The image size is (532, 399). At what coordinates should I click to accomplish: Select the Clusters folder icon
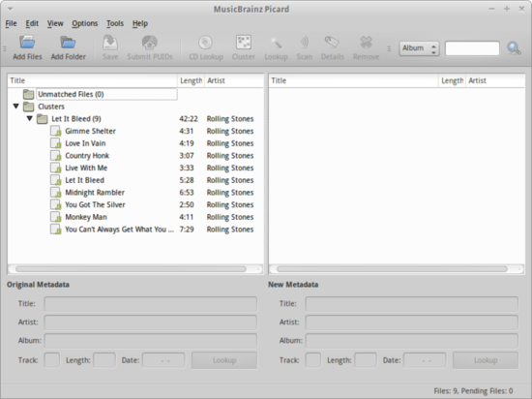(x=28, y=107)
